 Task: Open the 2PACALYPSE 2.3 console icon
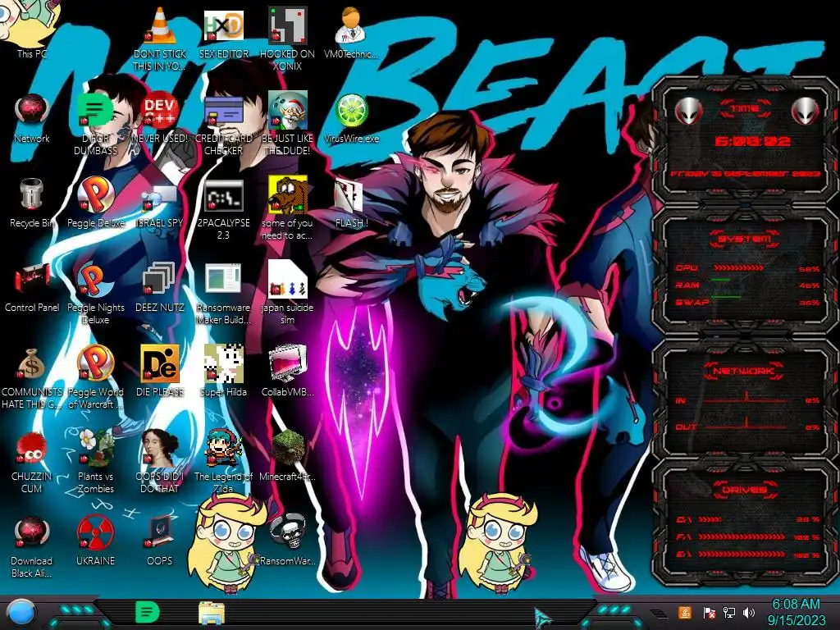click(224, 195)
